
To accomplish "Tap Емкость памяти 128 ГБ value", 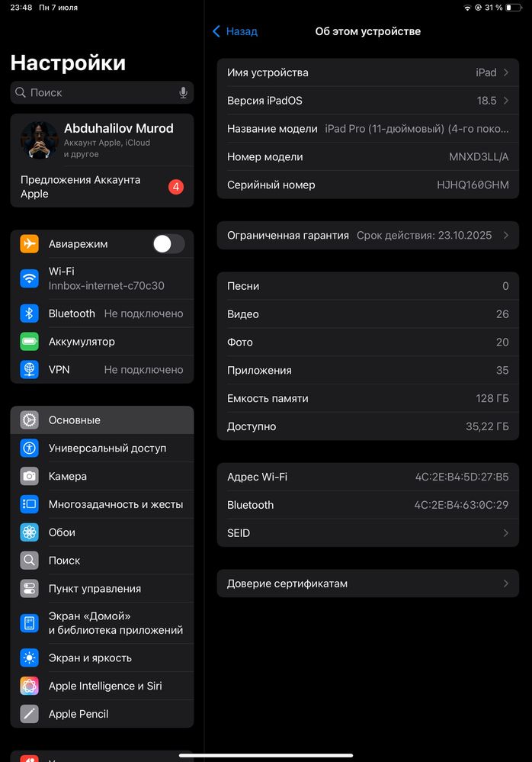I will pyautogui.click(x=492, y=398).
